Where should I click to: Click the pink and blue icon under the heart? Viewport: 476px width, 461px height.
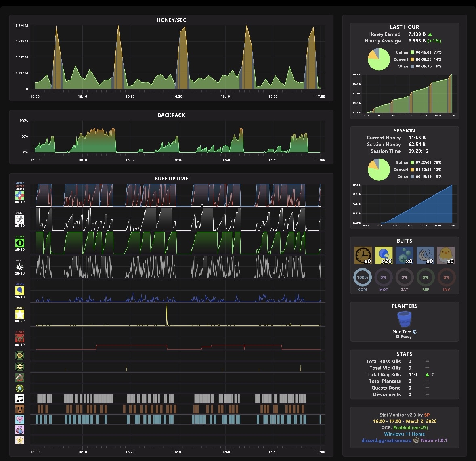coord(20,430)
